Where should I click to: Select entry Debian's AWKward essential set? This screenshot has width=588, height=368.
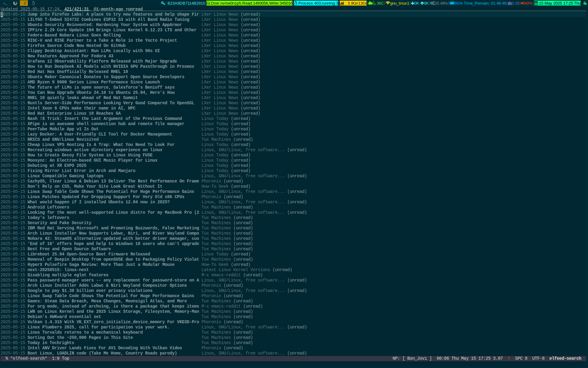[64, 317]
